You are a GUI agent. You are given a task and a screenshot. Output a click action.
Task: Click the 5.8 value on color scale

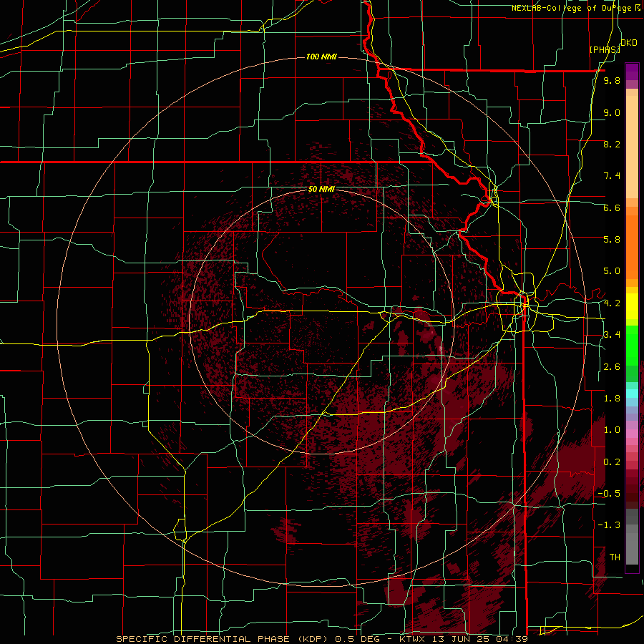pos(612,240)
